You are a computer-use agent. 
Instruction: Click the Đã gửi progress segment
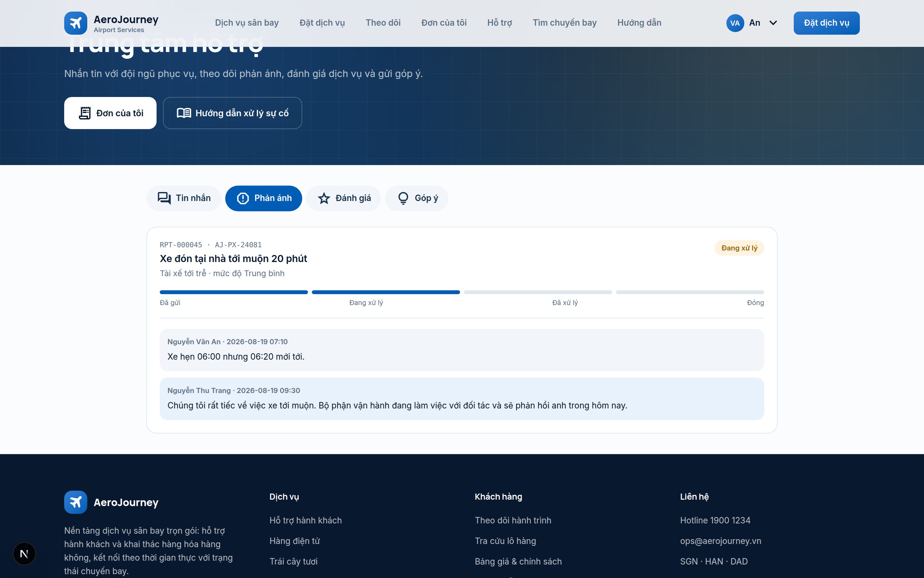point(234,293)
